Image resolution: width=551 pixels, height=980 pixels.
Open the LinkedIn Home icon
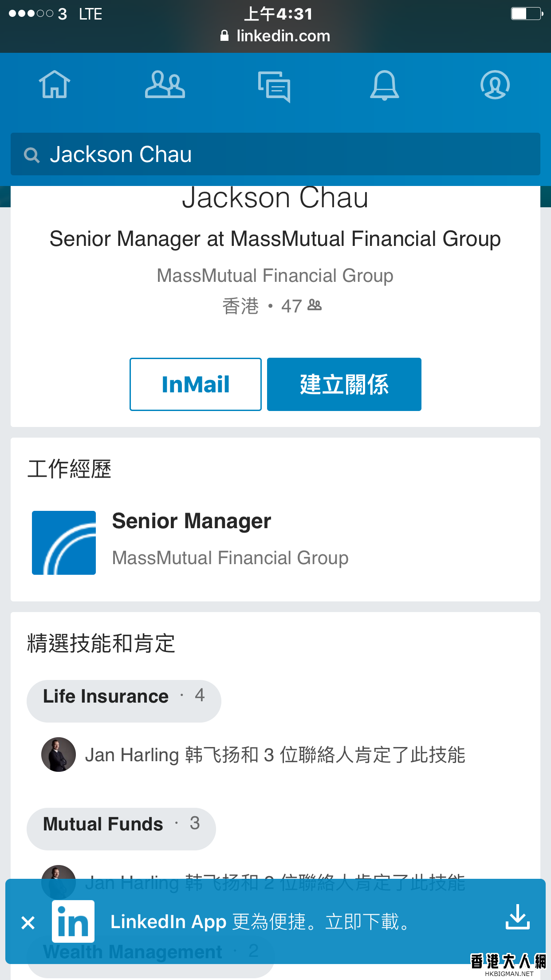pyautogui.click(x=55, y=84)
